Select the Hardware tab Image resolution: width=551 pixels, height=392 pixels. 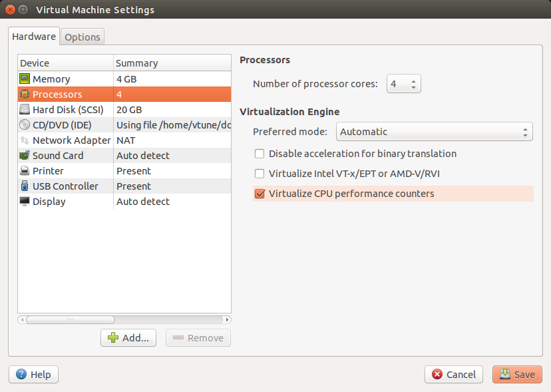coord(34,37)
